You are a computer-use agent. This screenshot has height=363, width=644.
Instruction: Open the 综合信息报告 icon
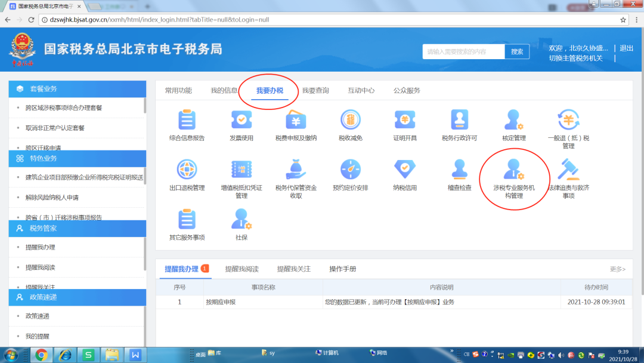point(187,120)
